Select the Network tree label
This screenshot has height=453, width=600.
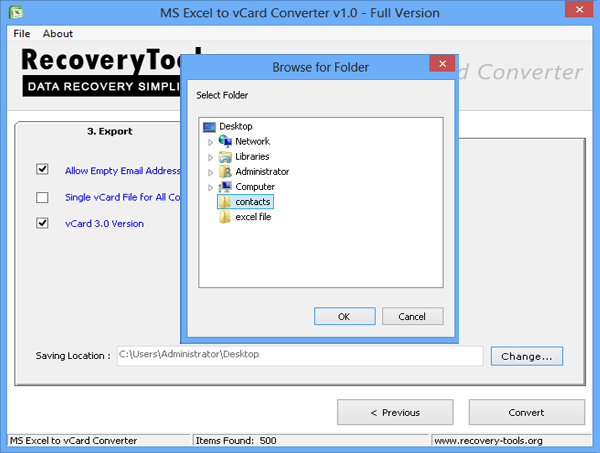pyautogui.click(x=253, y=142)
